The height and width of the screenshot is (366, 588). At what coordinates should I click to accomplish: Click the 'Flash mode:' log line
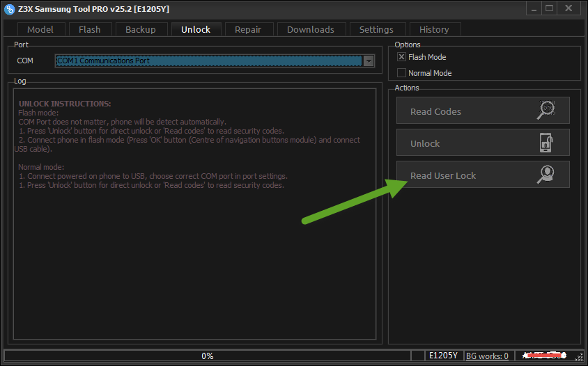[x=38, y=113]
